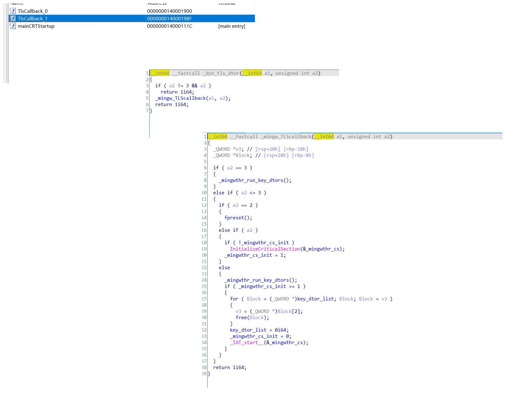The image size is (532, 404).
Task: Click the function icon beside TlsCallback_0
Action: (x=13, y=11)
